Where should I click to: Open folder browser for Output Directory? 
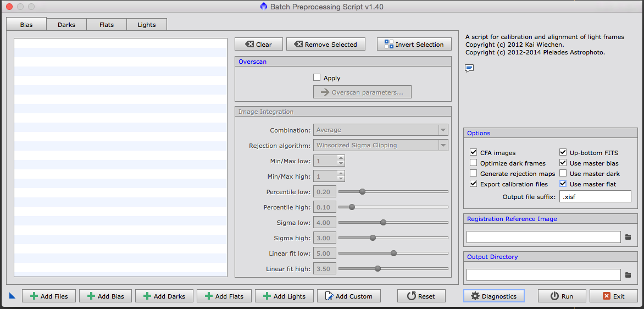pyautogui.click(x=628, y=275)
